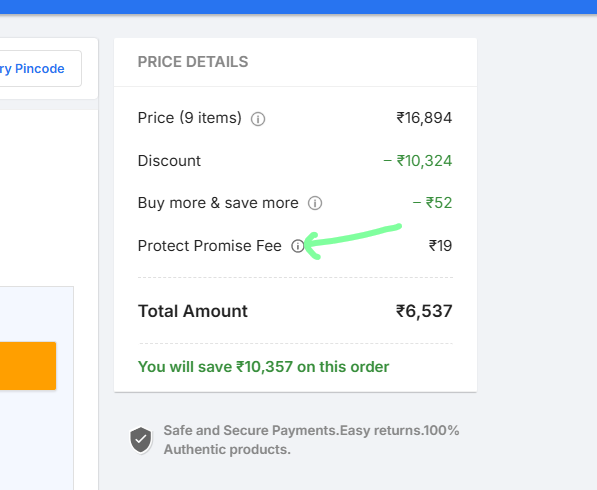The height and width of the screenshot is (490, 597).
Task: Click the ₹16,894 price value
Action: coord(424,118)
